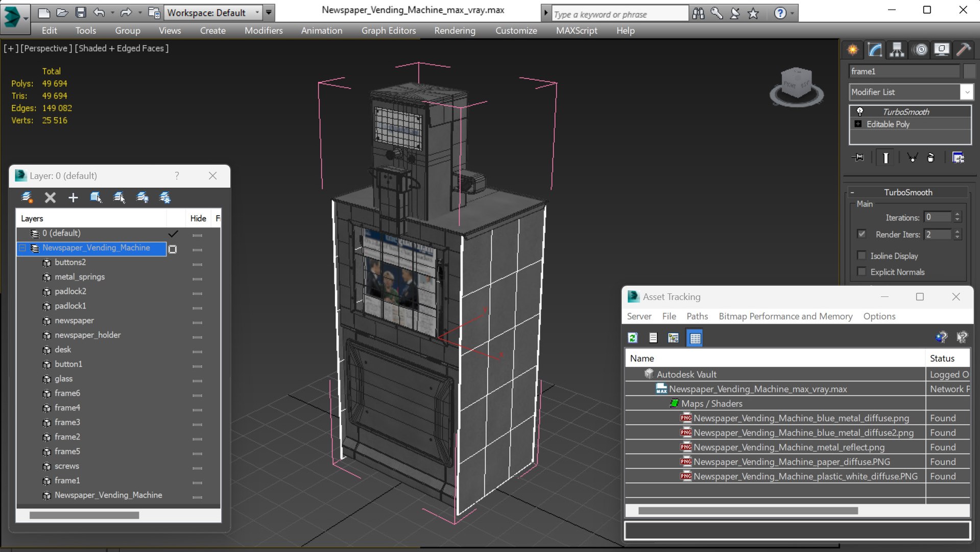Image resolution: width=980 pixels, height=552 pixels.
Task: Toggle the Render Iters checkbox
Action: pos(862,234)
